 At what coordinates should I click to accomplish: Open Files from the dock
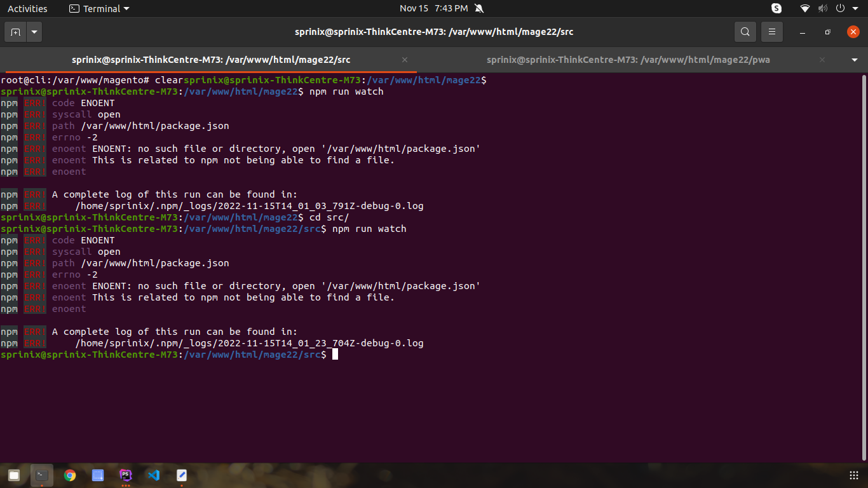pos(14,475)
